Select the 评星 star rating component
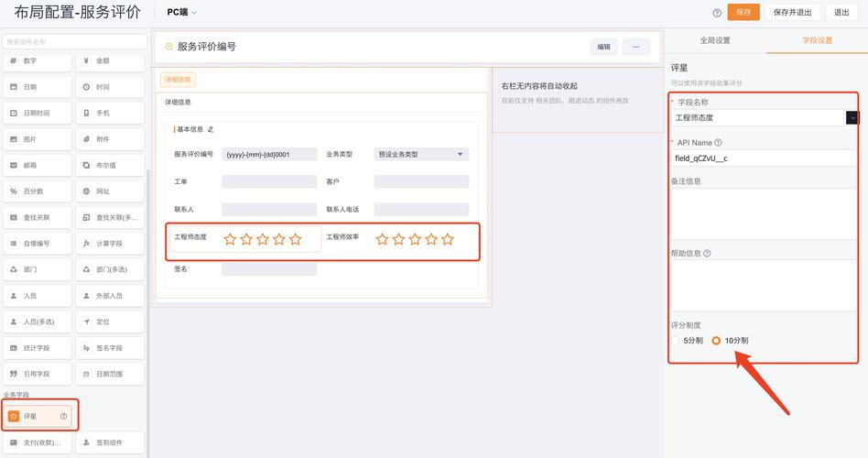The width and height of the screenshot is (868, 458). point(38,416)
